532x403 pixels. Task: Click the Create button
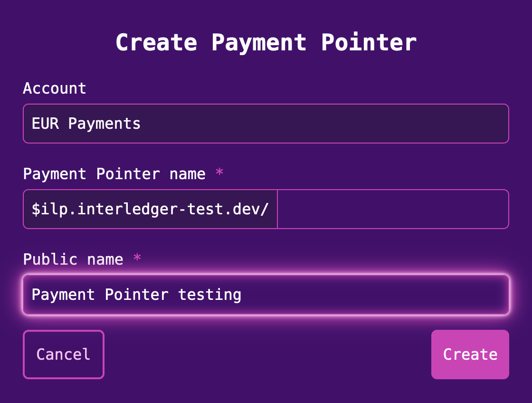point(470,355)
